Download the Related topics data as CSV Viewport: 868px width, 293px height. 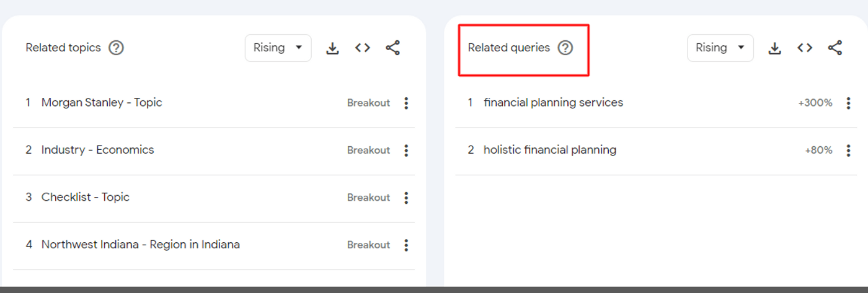332,48
